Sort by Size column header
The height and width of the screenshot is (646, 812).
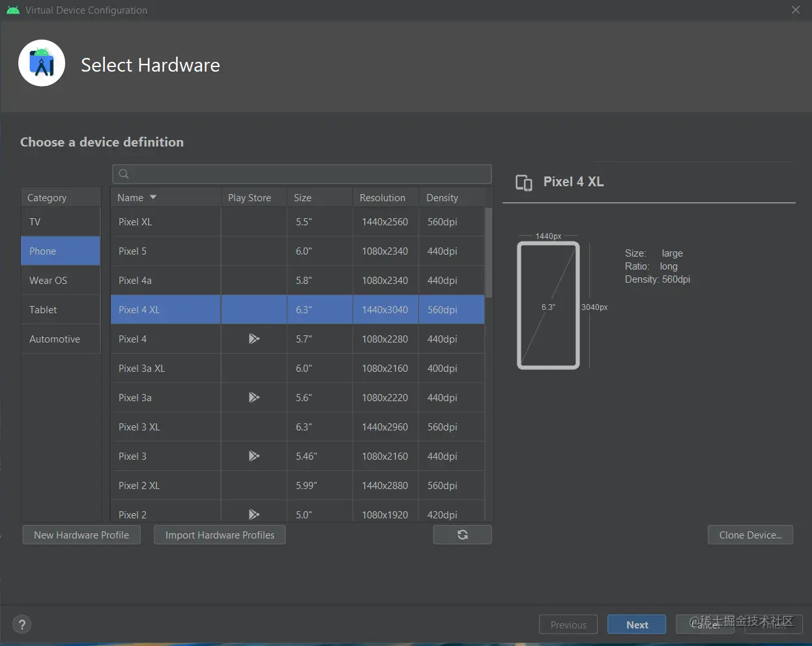tap(320, 197)
